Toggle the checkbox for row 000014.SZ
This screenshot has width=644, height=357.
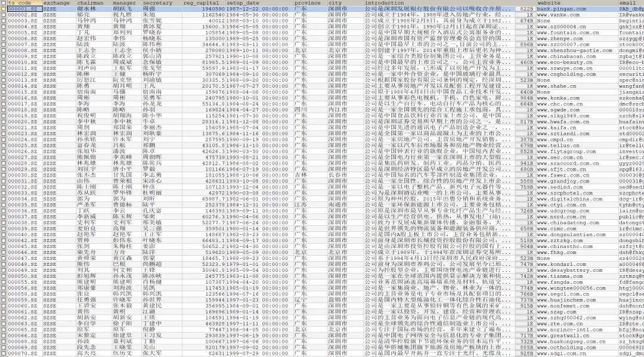[4, 86]
